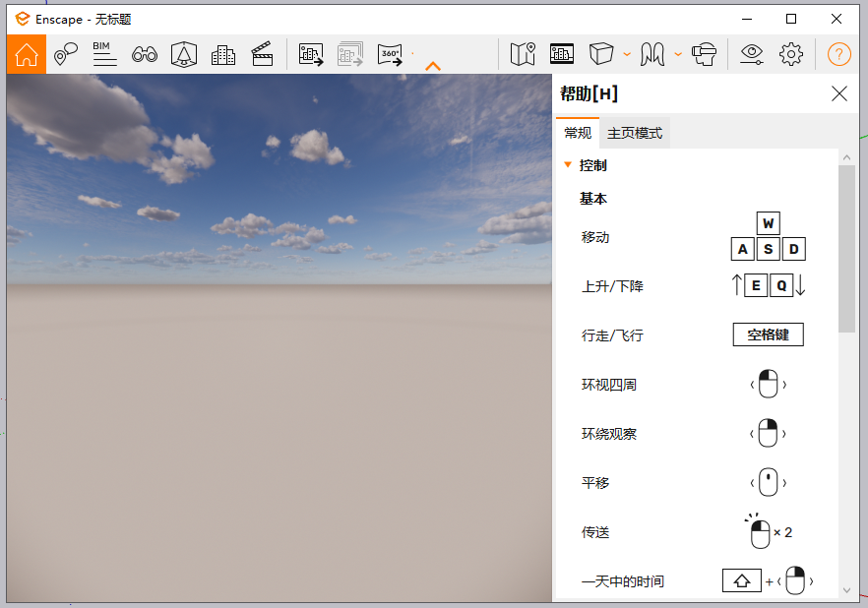Click the 上升/下降 label

(612, 286)
